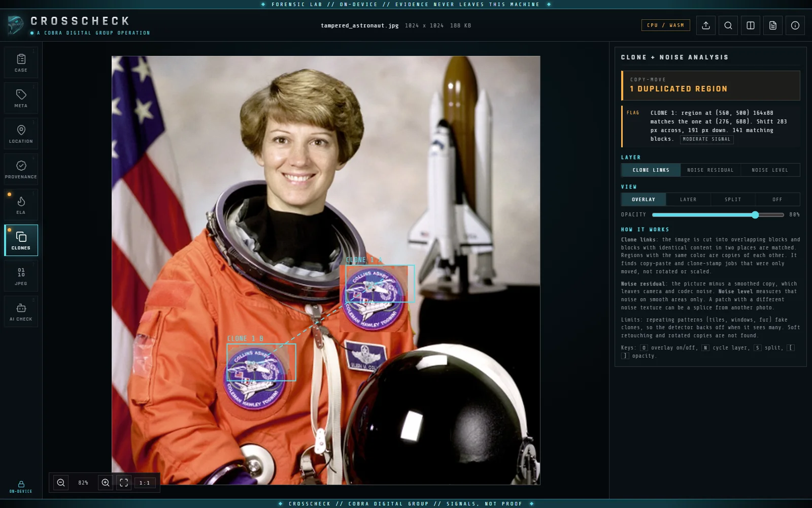Viewport: 812px width, 508px height.
Task: Click the Clone 1 A box on image
Action: (x=380, y=283)
